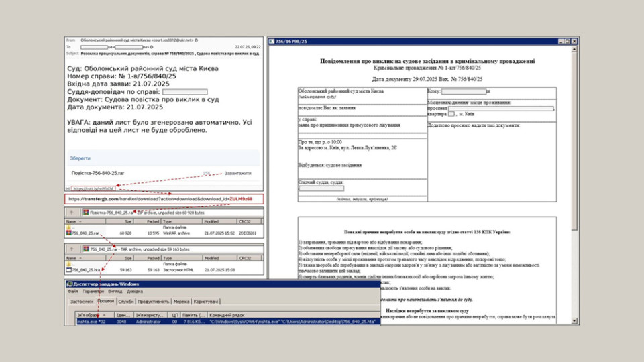Switch to the Процеси tab
This screenshot has width=644, height=362.
(x=106, y=301)
